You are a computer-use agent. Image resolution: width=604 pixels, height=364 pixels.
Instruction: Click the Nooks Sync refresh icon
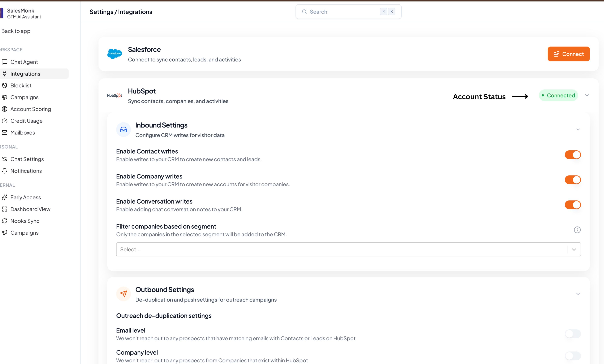tap(5, 221)
